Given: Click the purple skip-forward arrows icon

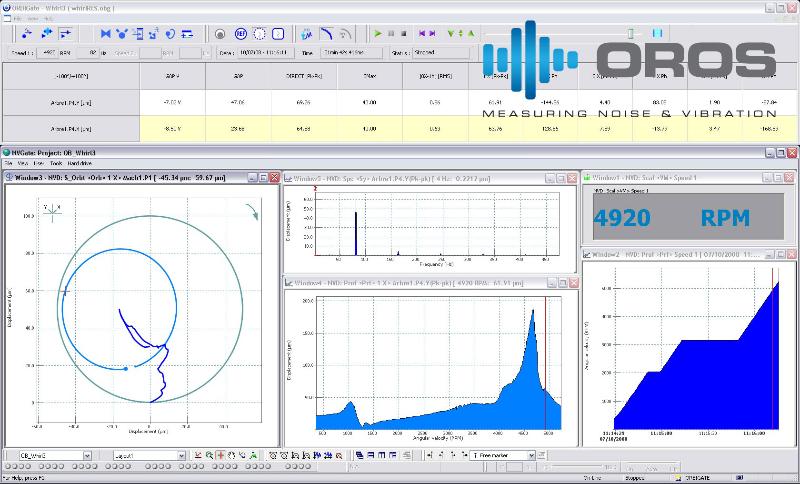Looking at the screenshot, I should tap(432, 34).
